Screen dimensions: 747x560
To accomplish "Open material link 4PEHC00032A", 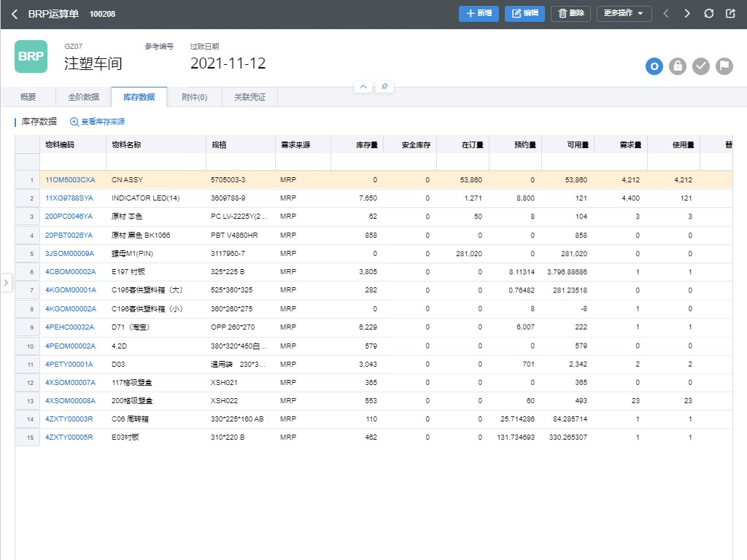I will [x=69, y=327].
